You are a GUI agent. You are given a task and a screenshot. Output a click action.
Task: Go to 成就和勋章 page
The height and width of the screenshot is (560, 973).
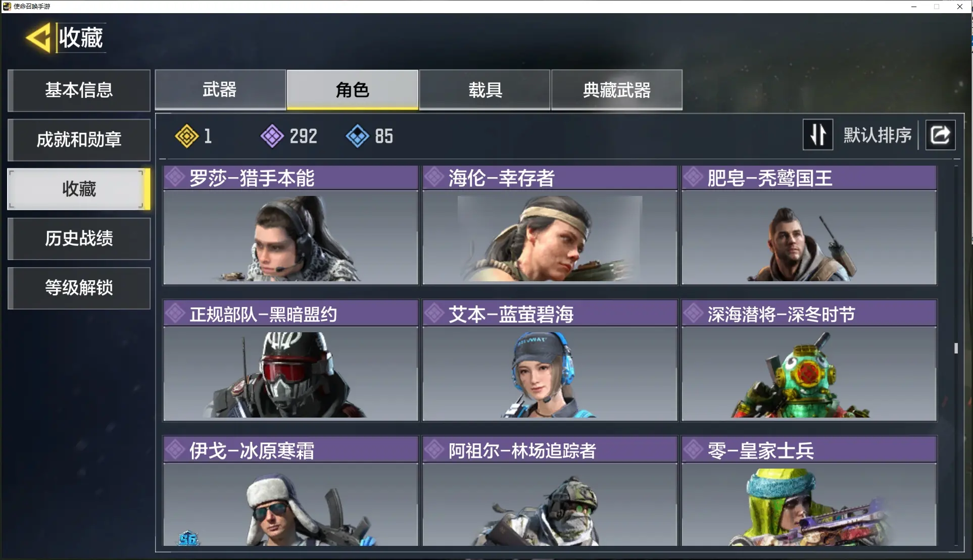(x=79, y=139)
